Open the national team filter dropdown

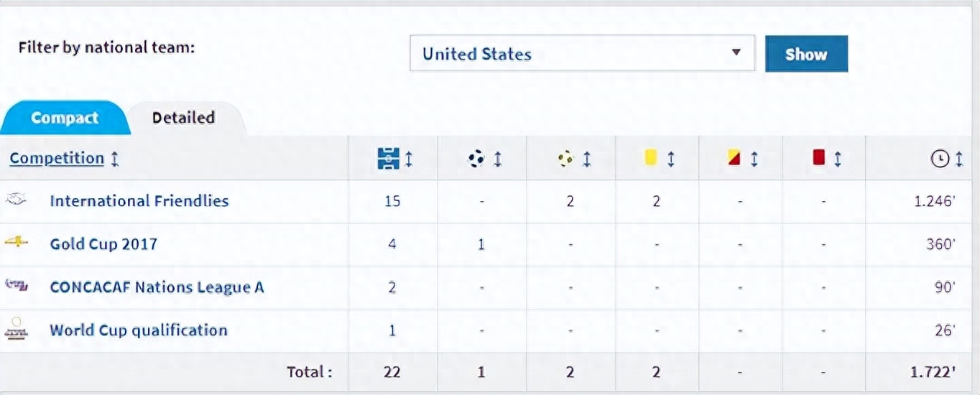582,54
